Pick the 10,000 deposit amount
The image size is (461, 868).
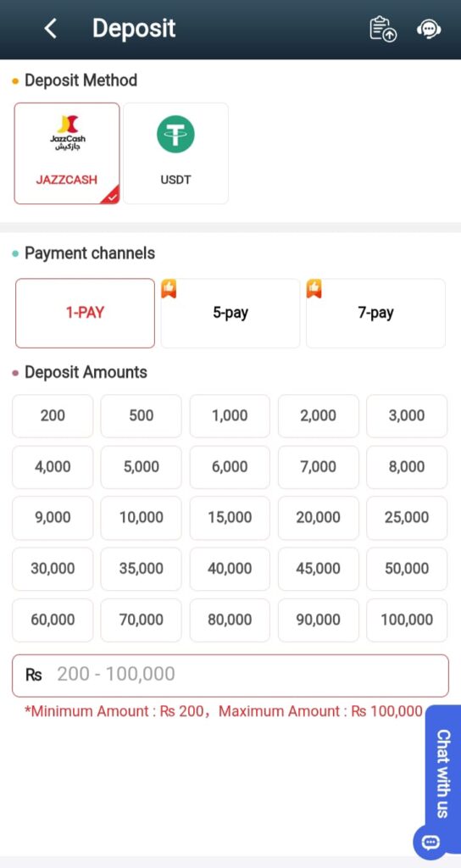(x=142, y=518)
